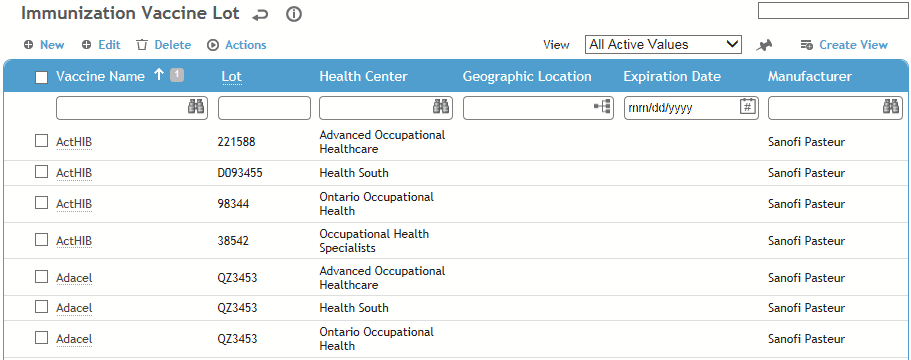Open the Health Center filter binoculars lookup

pyautogui.click(x=441, y=107)
